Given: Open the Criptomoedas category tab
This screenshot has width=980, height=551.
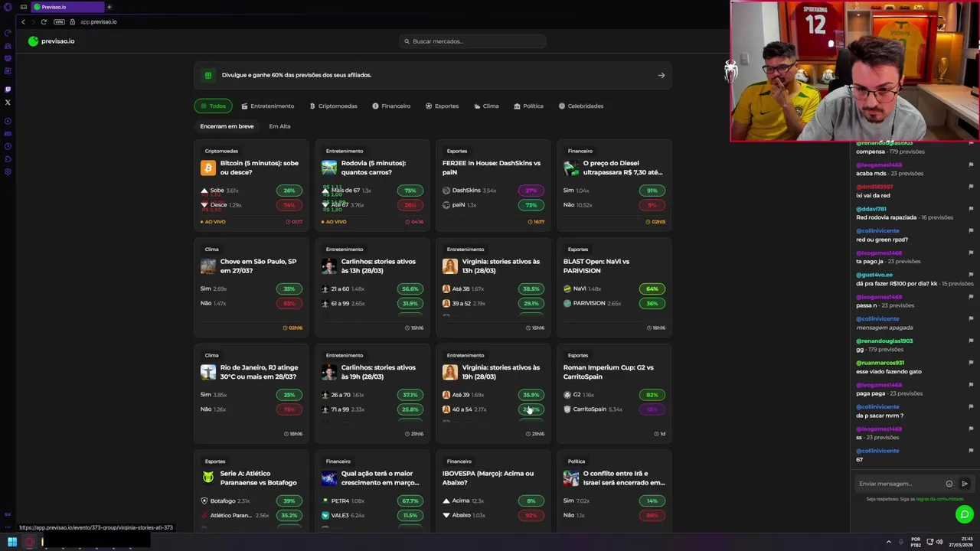Looking at the screenshot, I should pos(334,106).
